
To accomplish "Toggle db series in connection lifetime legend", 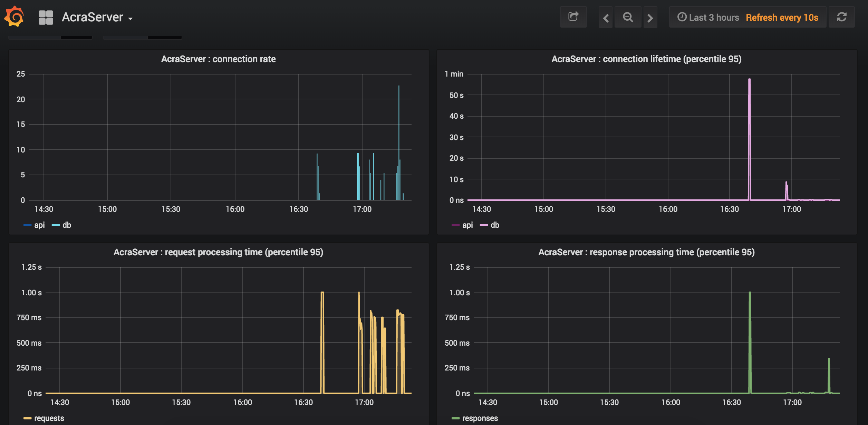I will click(x=494, y=225).
